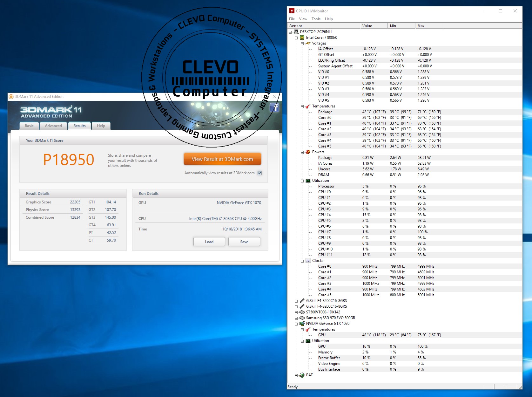Click the CPU Powers flame icon
Image resolution: width=532 pixels, height=397 pixels.
click(308, 152)
